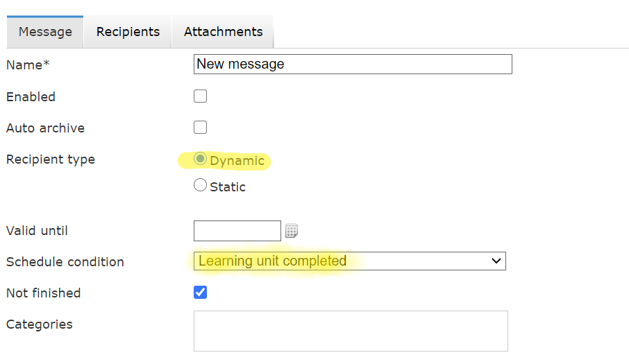Viewport: 629px width, 364px height.
Task: Click the Static label text
Action: click(x=228, y=187)
